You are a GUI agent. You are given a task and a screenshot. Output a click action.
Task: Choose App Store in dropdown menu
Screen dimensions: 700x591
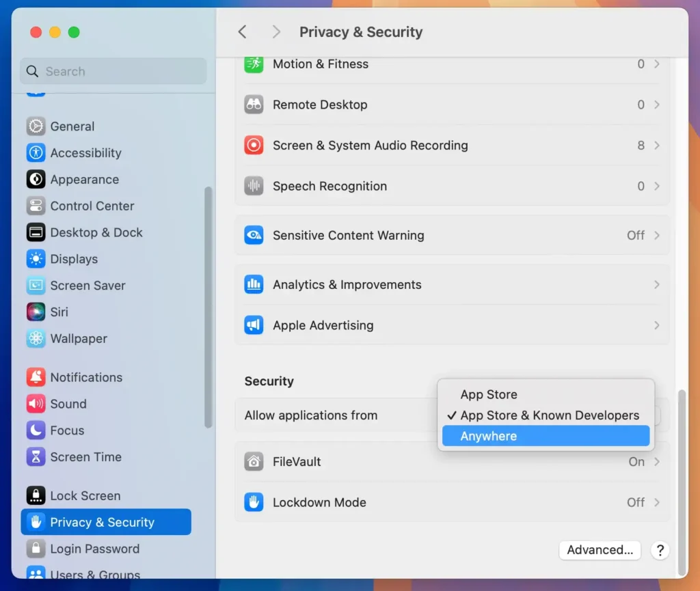pos(546,394)
